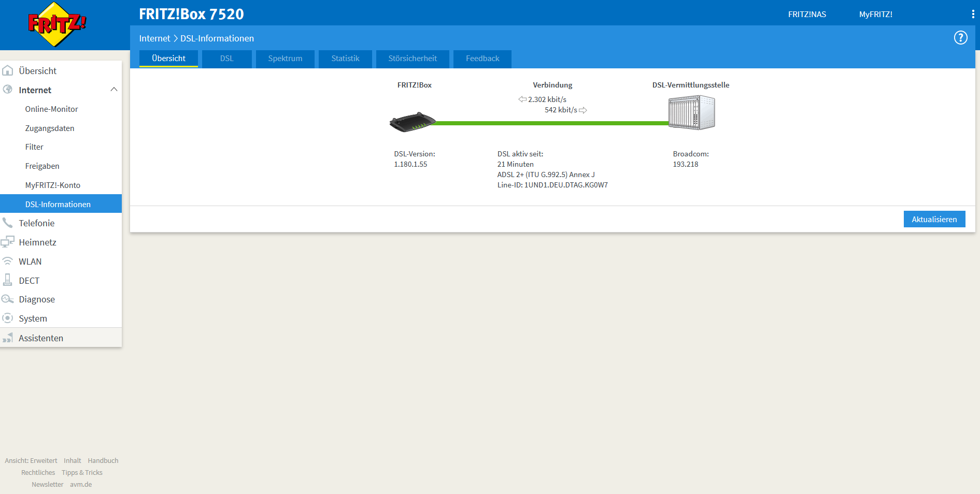The width and height of the screenshot is (980, 494).
Task: Open the avm.de footer link
Action: click(x=81, y=485)
